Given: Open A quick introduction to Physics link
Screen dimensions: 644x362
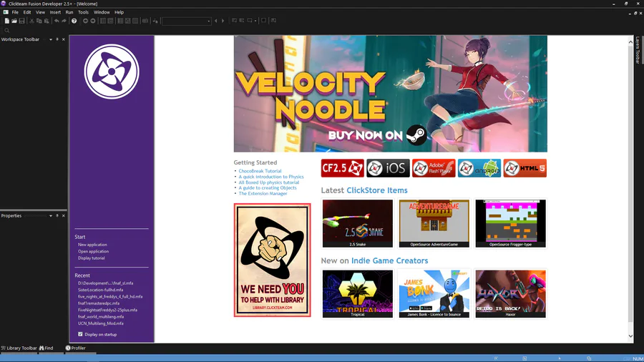Looking at the screenshot, I should point(271,177).
